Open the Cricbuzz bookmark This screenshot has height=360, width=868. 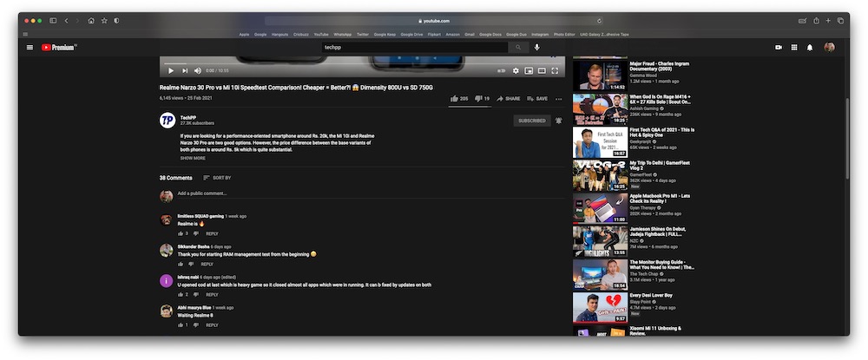tap(301, 35)
